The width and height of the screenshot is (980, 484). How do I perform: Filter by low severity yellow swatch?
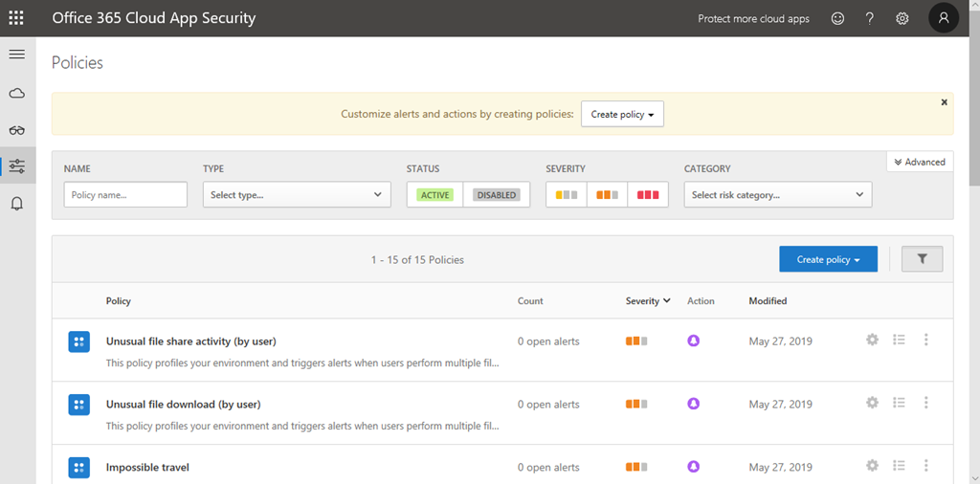click(x=567, y=195)
